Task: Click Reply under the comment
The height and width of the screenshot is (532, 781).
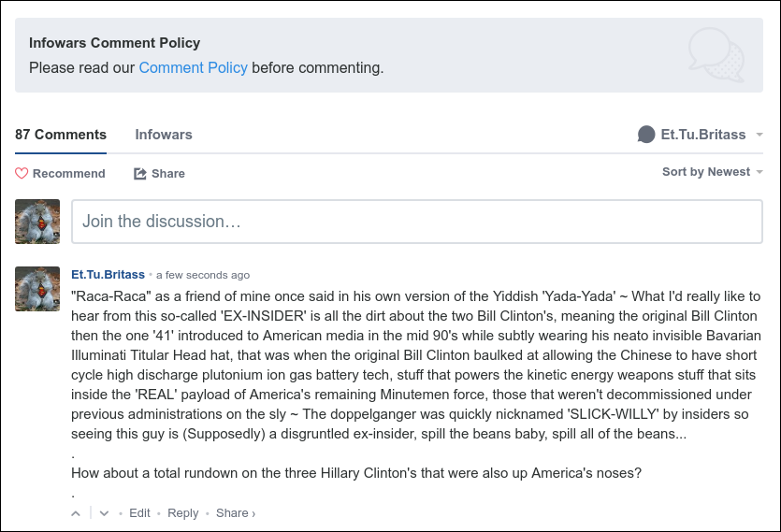Action: pos(183,513)
